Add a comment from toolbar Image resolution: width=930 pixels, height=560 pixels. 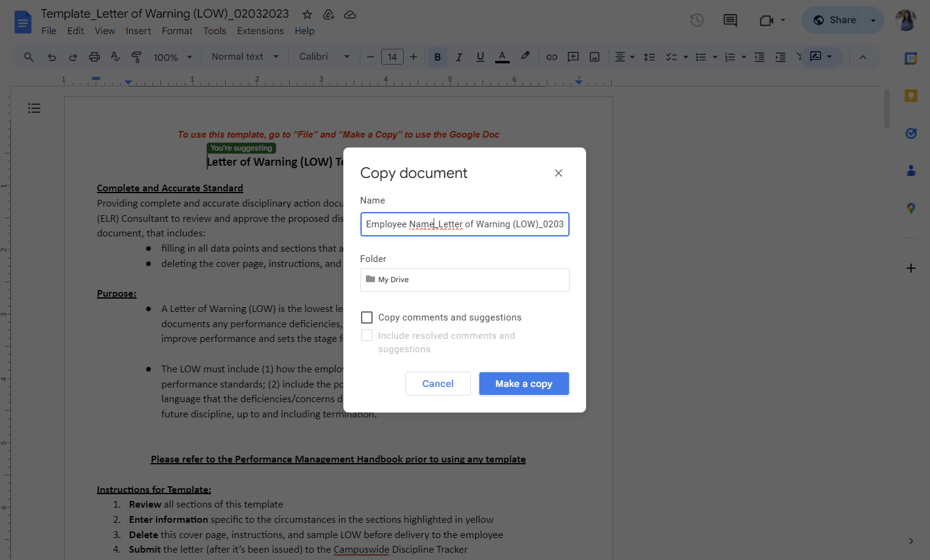click(x=573, y=57)
